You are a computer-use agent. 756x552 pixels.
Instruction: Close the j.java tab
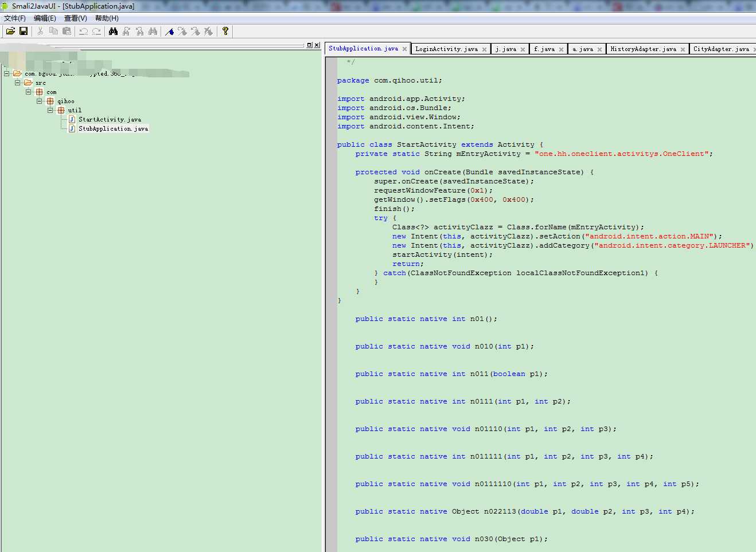[523, 50]
